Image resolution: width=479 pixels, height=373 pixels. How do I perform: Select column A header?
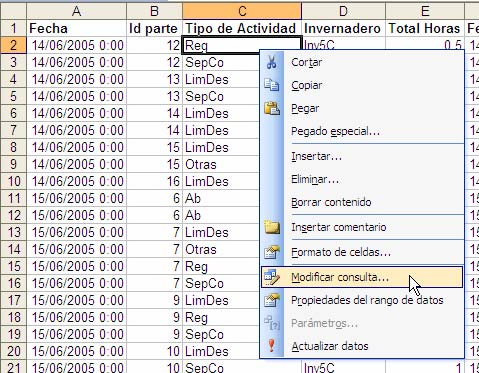76,11
